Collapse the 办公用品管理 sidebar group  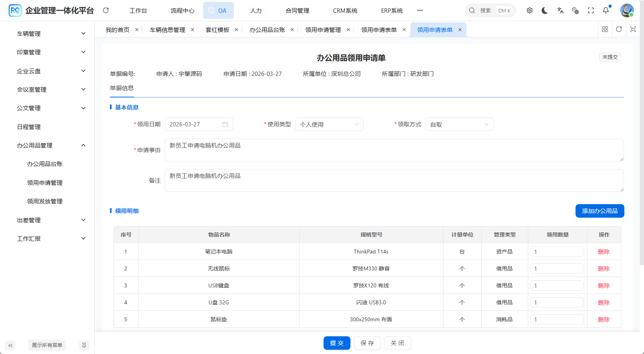(50, 145)
